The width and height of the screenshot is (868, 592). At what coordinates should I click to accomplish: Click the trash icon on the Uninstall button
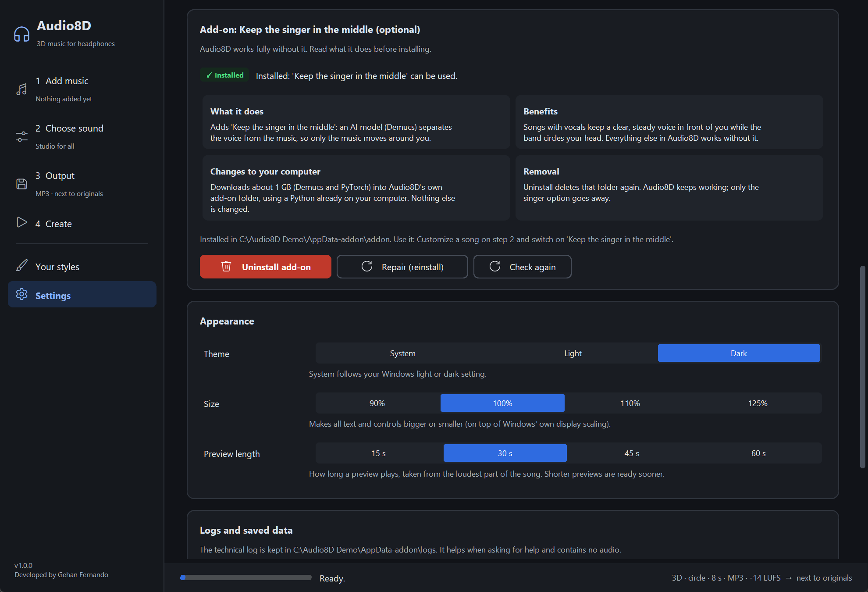tap(226, 266)
